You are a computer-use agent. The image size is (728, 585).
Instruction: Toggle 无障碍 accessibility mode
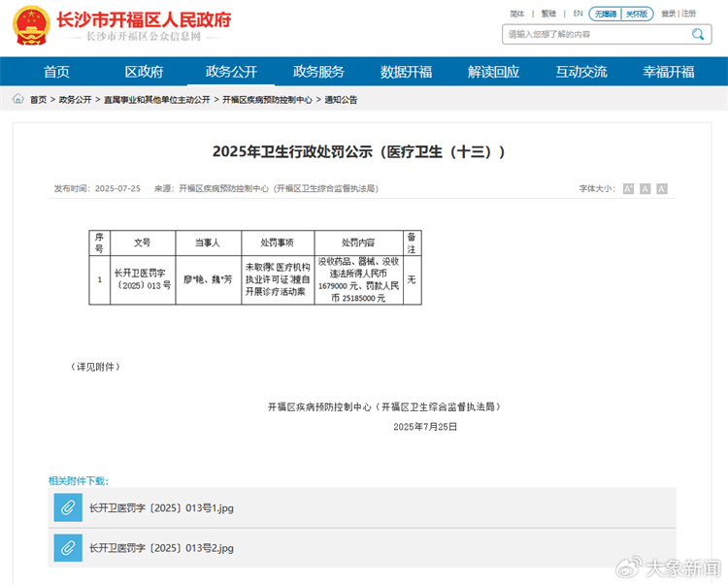[x=606, y=14]
